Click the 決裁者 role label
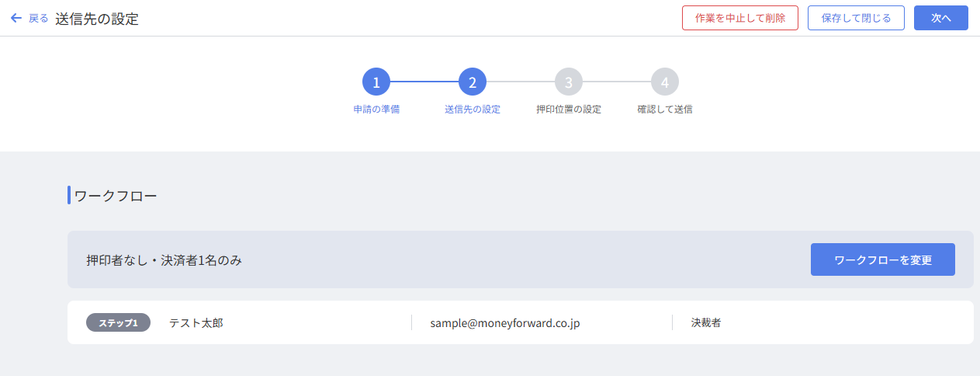The image size is (980, 376). (x=706, y=322)
